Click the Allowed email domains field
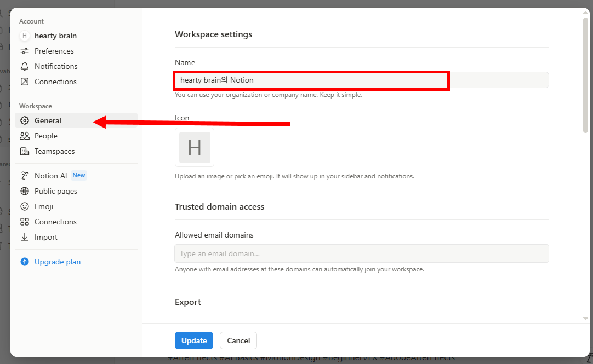Screen dimensions: 593x364 pyautogui.click(x=362, y=253)
